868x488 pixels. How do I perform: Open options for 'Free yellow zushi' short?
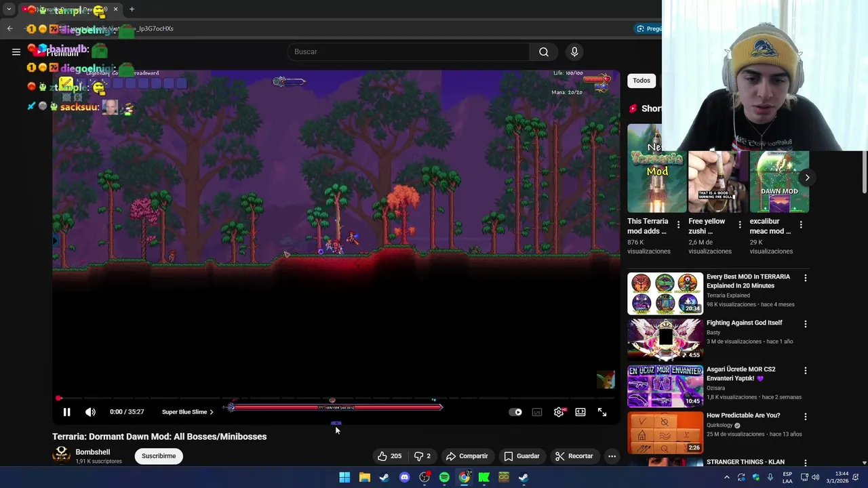(739, 224)
